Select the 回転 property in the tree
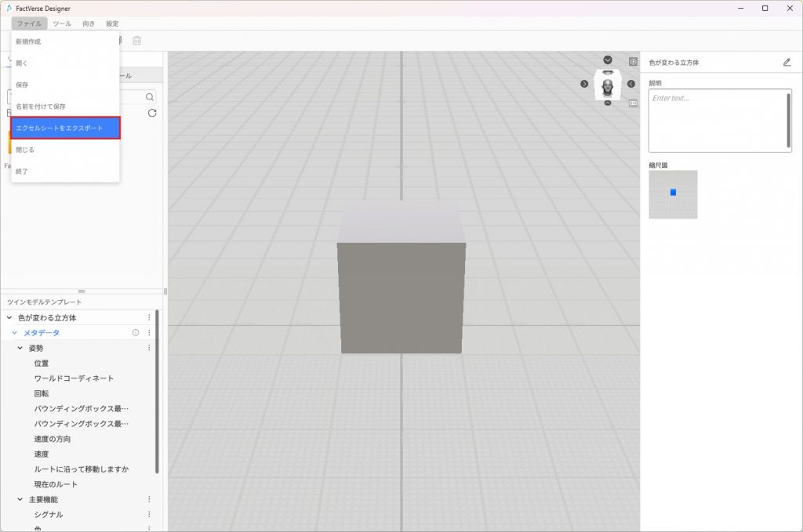 tap(42, 393)
